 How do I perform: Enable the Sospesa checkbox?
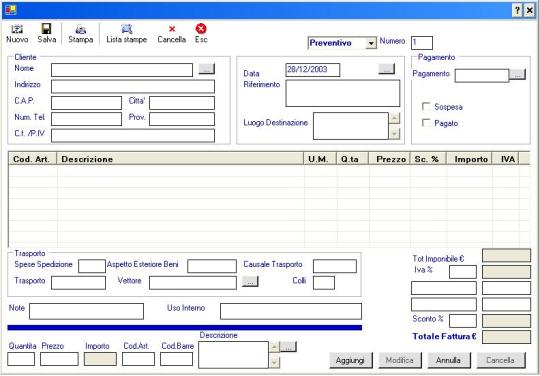point(426,106)
